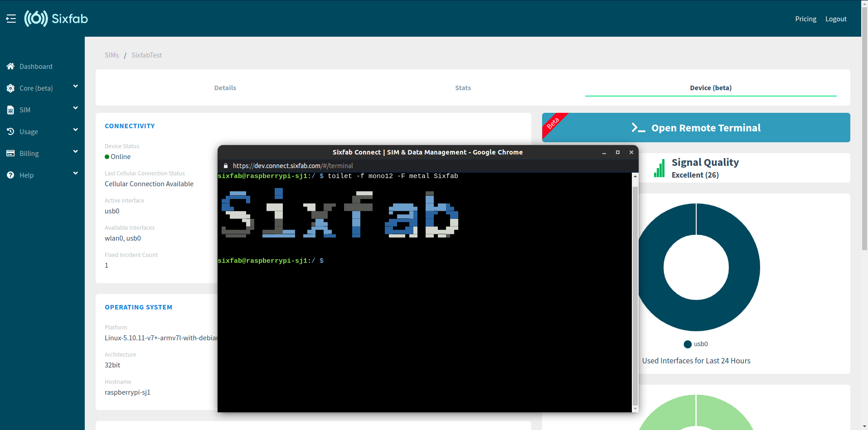Switch to the Stats tab
Screen dimensions: 868x430
463,88
